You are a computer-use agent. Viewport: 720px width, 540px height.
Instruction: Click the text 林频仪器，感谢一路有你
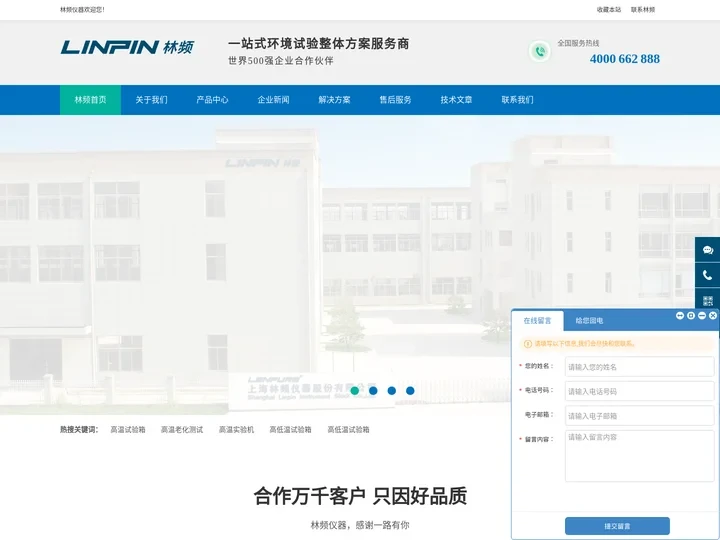[x=360, y=525]
